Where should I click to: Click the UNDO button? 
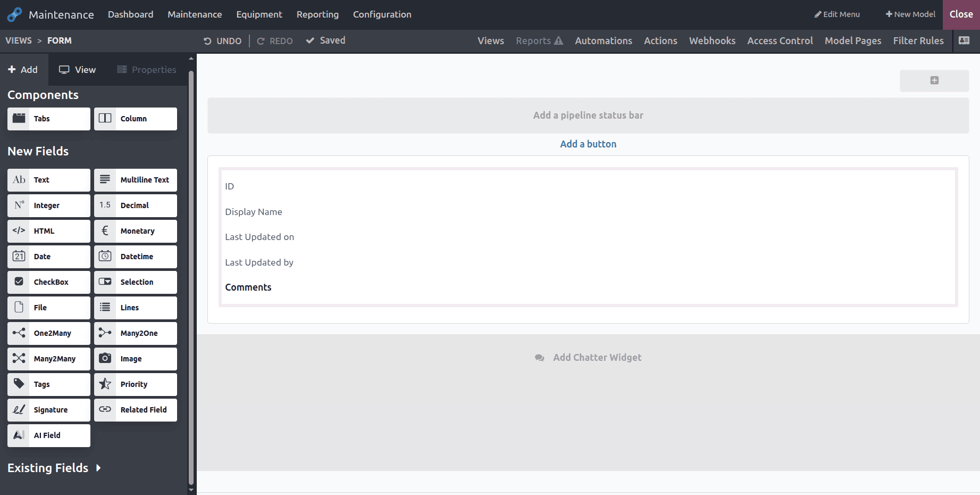click(223, 41)
